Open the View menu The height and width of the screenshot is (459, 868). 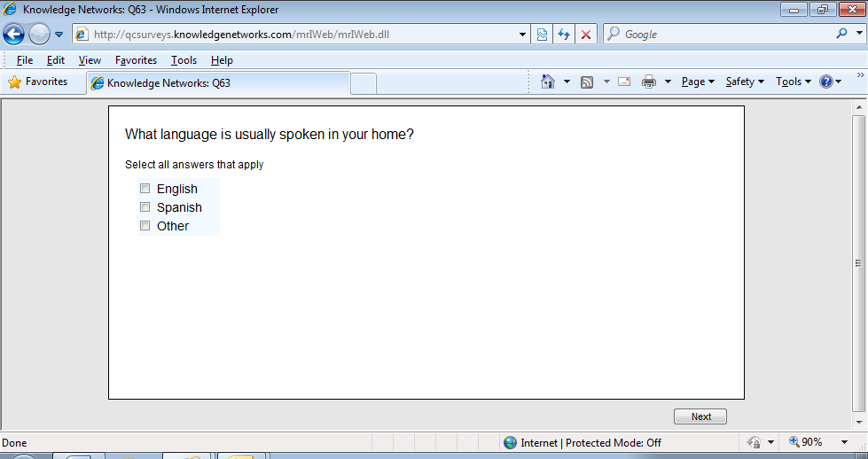click(x=90, y=59)
